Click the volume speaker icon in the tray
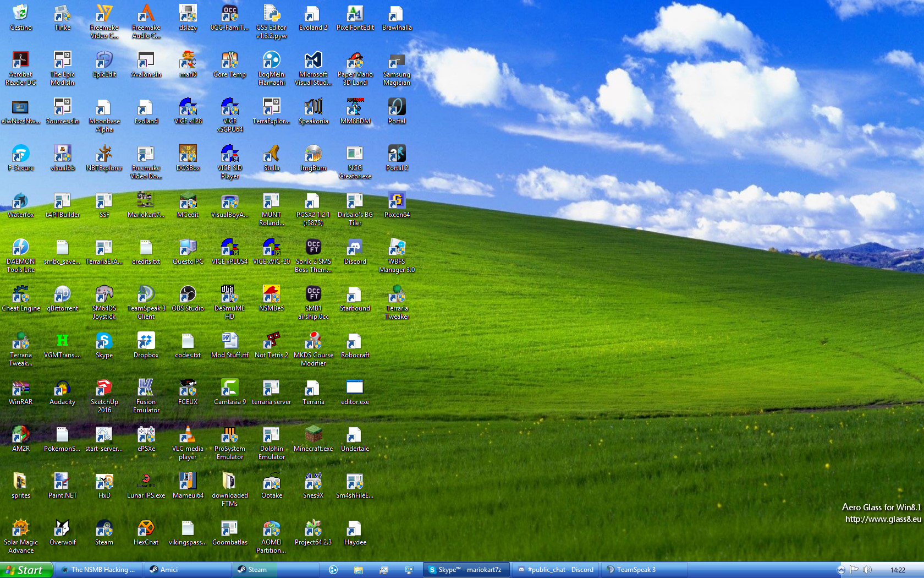 click(x=867, y=570)
